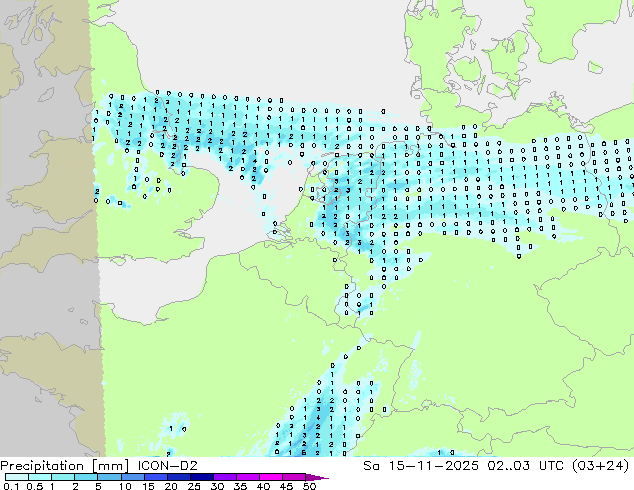Click the 'ICON-D2' model name label
Screen dimensions: 634x490
pyautogui.click(x=167, y=466)
